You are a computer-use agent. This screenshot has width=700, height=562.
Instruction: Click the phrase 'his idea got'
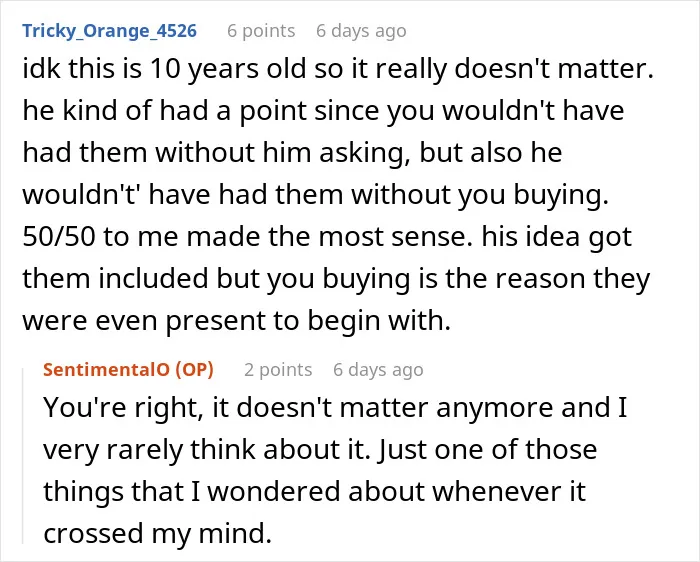[x=556, y=237]
